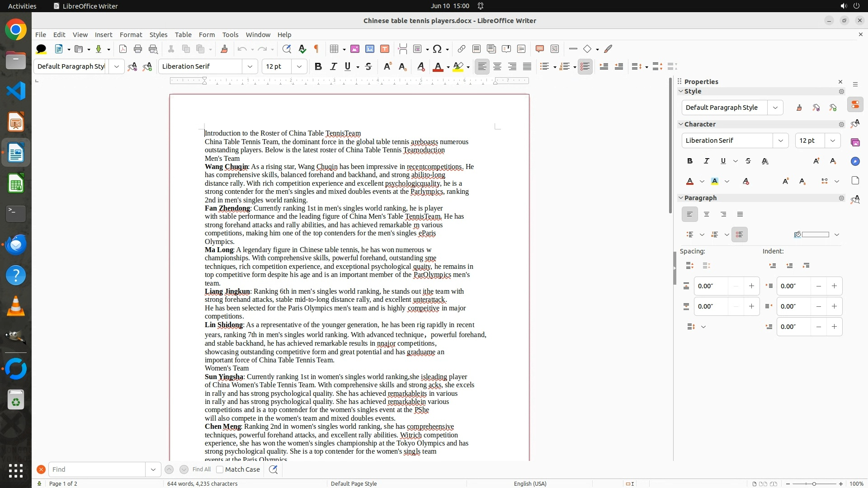The width and height of the screenshot is (868, 488).
Task: Click the Find All button
Action: tap(201, 469)
